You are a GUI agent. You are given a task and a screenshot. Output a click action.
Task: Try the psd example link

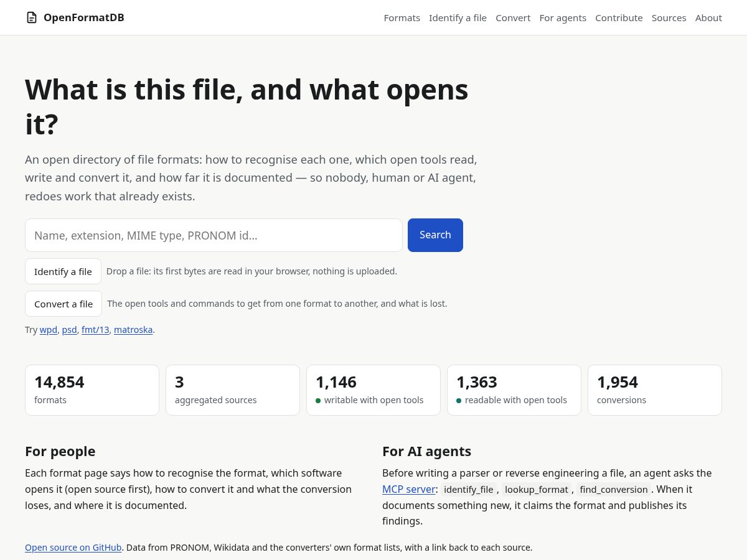coord(69,330)
